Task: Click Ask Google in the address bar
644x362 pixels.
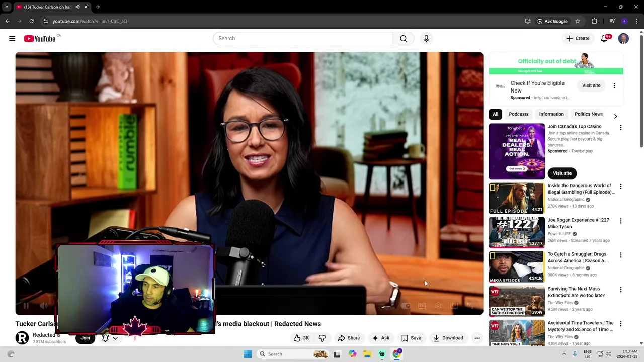Action: click(x=552, y=21)
